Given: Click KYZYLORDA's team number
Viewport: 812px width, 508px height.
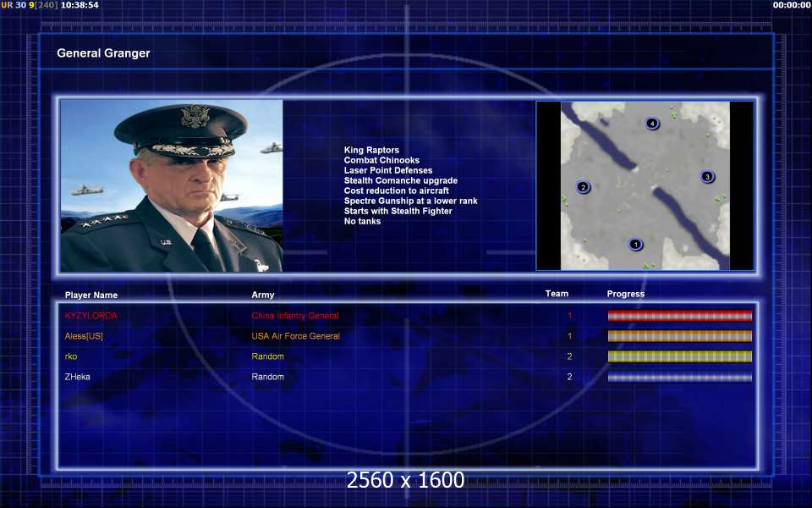Looking at the screenshot, I should (x=569, y=316).
